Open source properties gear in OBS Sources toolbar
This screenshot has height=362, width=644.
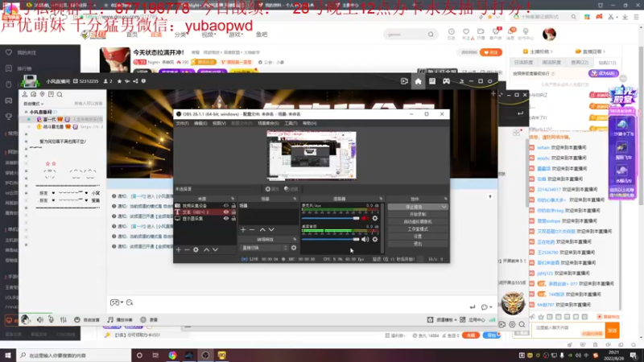click(x=196, y=249)
